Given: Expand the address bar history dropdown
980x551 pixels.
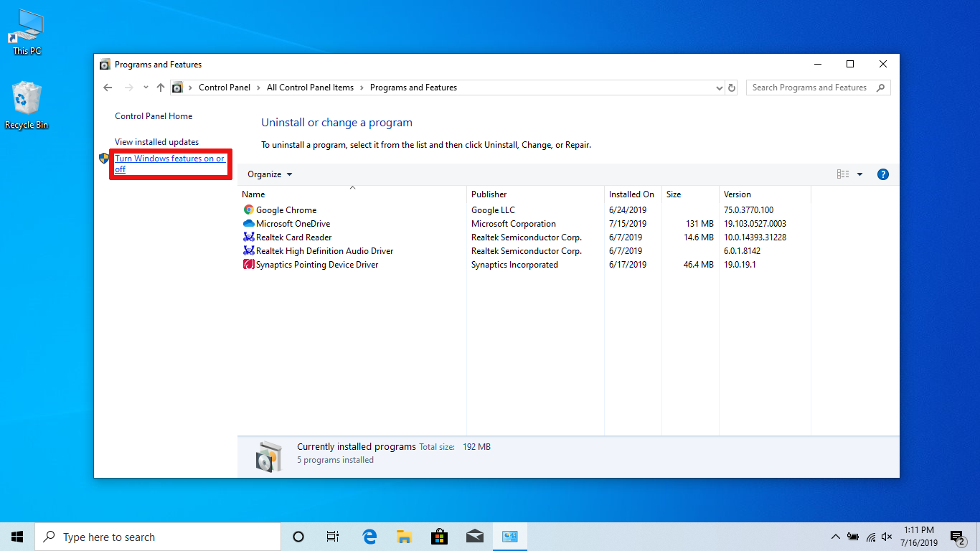Looking at the screenshot, I should (720, 88).
